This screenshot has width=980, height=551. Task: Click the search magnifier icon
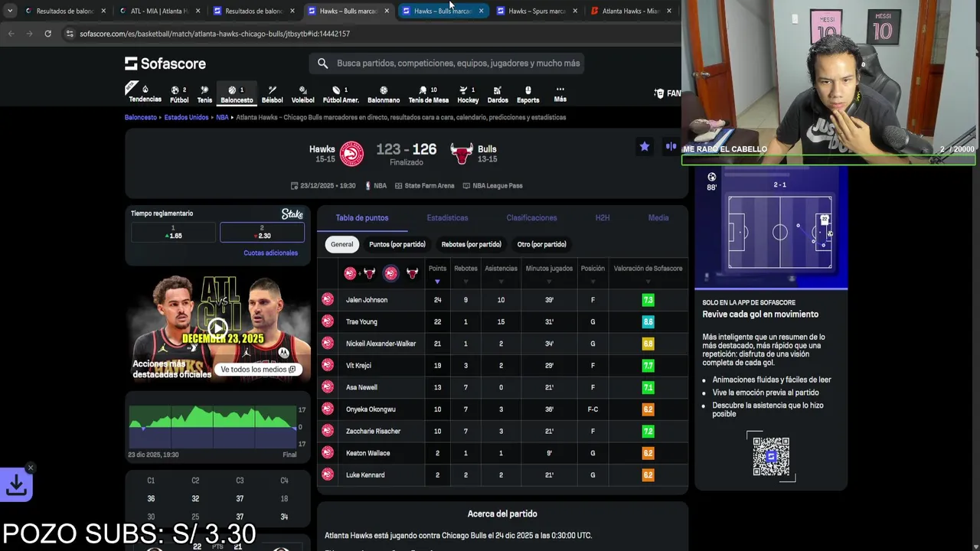[x=322, y=64]
